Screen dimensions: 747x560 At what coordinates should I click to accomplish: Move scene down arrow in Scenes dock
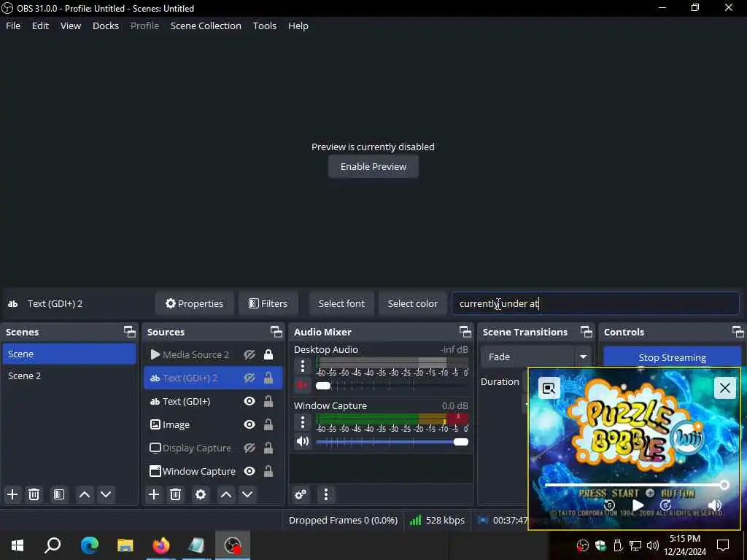pyautogui.click(x=106, y=494)
